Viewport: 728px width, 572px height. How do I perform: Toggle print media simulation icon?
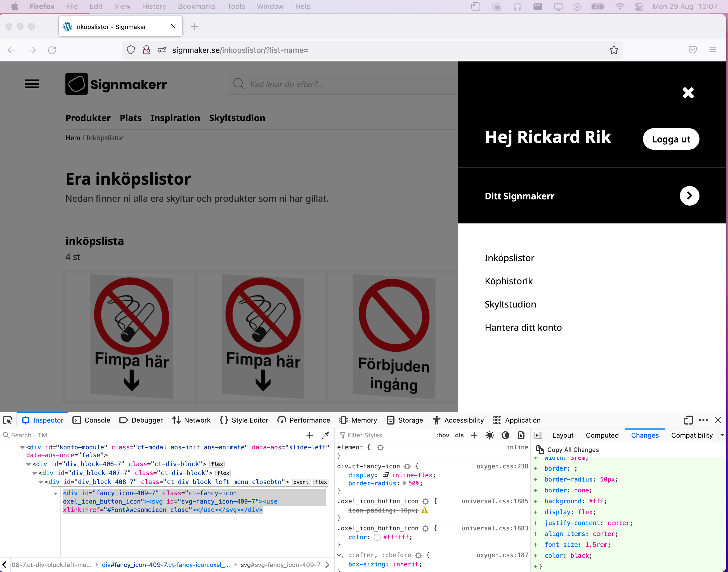click(x=521, y=435)
